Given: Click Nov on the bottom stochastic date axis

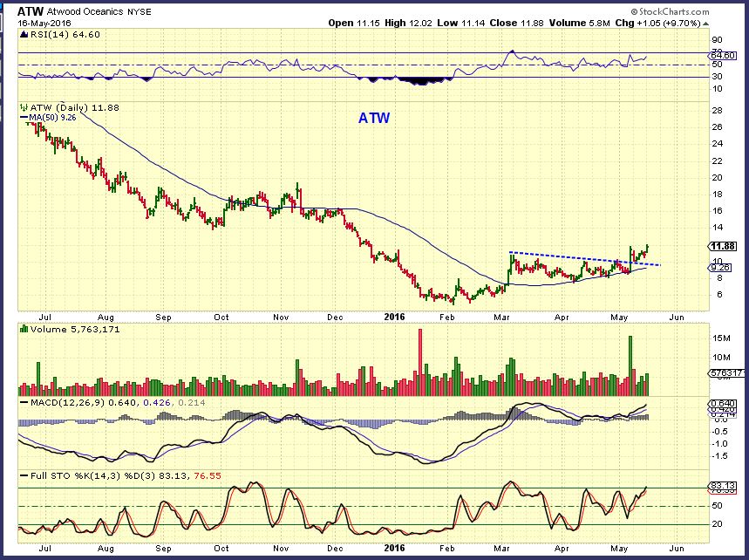Looking at the screenshot, I should [281, 548].
